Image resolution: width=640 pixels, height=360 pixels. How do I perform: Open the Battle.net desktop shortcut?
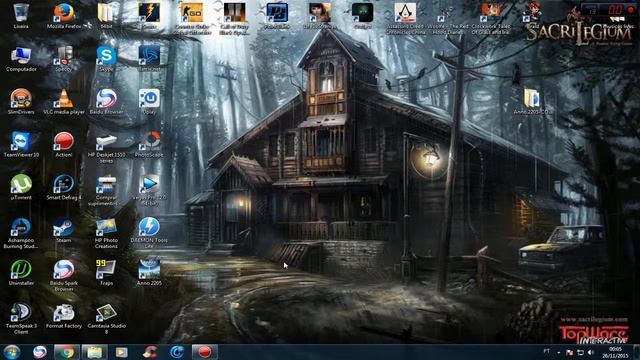click(149, 59)
